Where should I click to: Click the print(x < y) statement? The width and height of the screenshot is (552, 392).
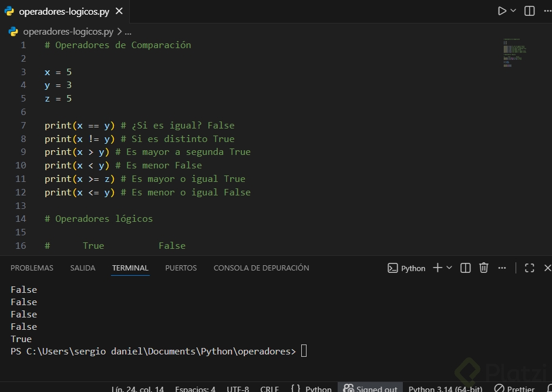77,165
